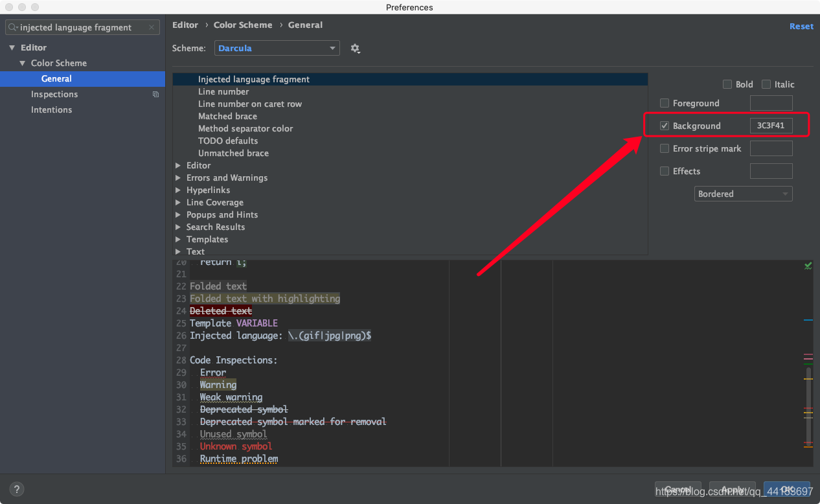This screenshot has width=820, height=504.
Task: Toggle the Foreground checkbox
Action: coord(664,103)
